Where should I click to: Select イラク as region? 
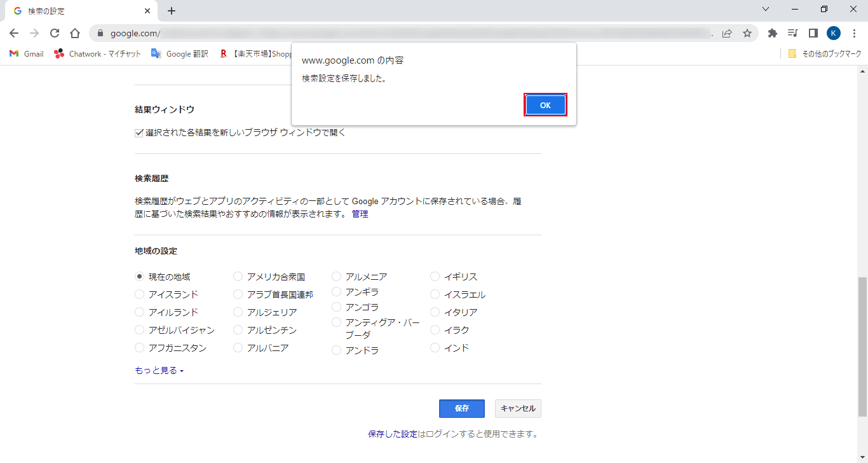click(435, 330)
